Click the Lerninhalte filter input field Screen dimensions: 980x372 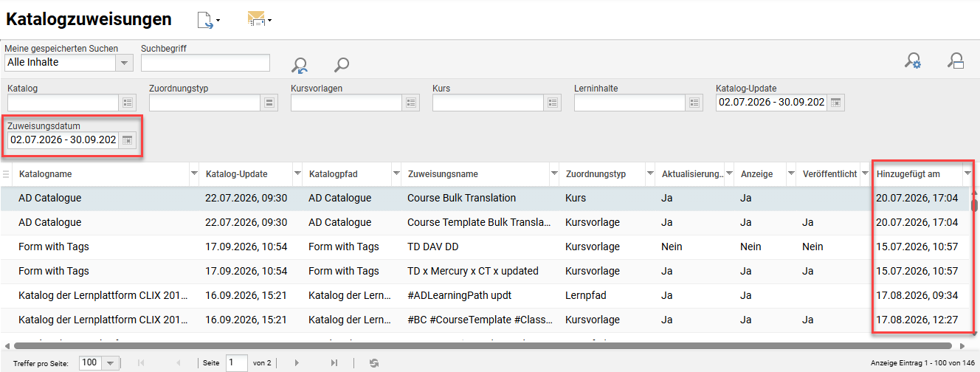point(630,103)
